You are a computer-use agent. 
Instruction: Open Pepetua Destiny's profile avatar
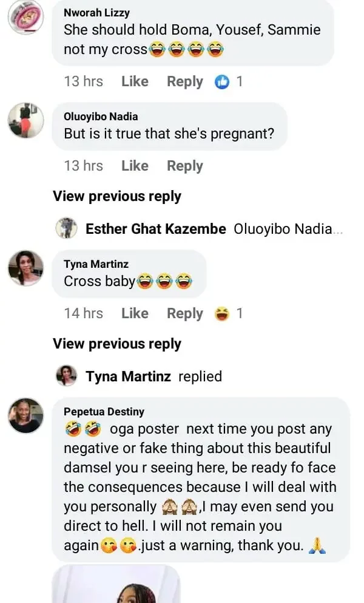point(25,415)
